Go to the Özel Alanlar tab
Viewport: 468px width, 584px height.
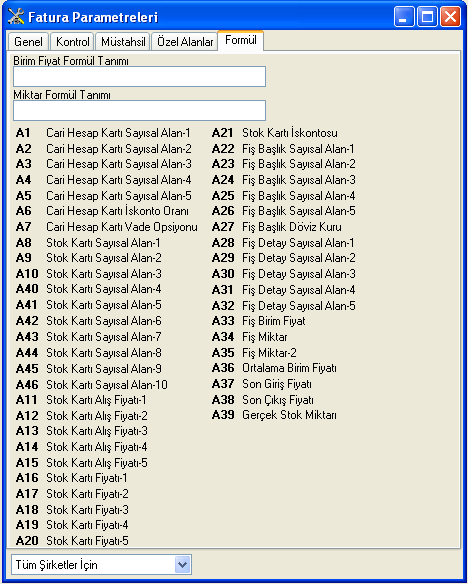tap(185, 41)
